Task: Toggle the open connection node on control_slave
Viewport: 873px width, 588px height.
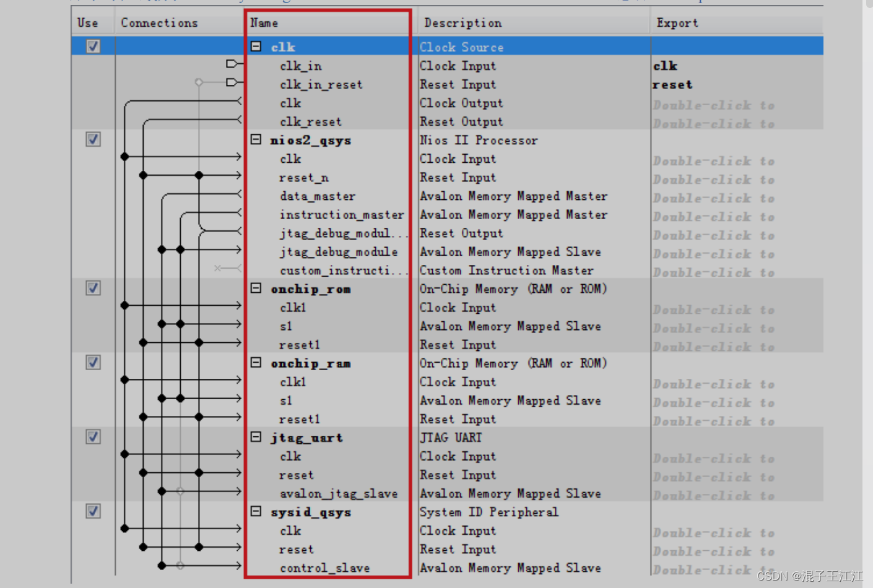Action: pyautogui.click(x=180, y=565)
